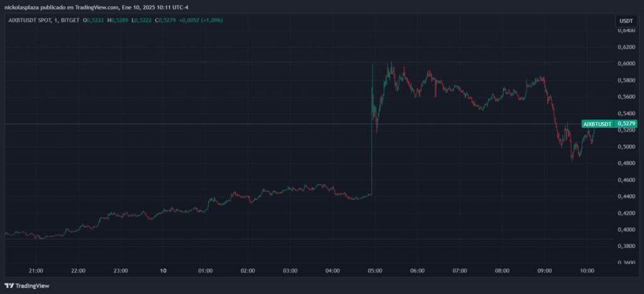Image resolution: width=644 pixels, height=294 pixels.
Task: Click the 08:00 time axis label
Action: point(502,271)
